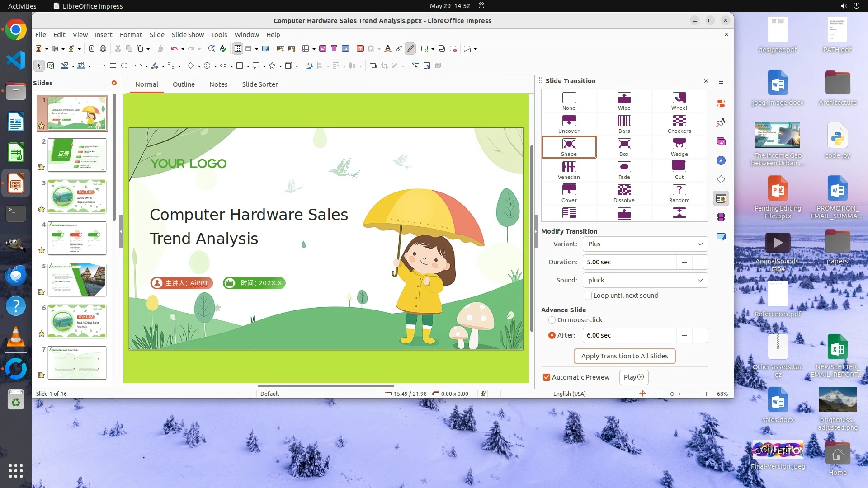Open the Slide Show menu

pos(188,35)
